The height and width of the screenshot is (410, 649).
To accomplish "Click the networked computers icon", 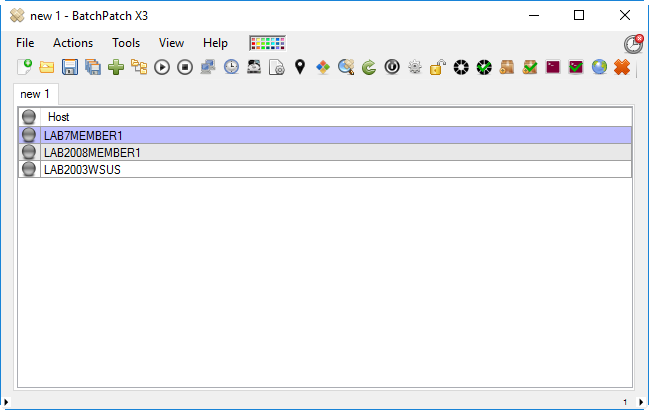I will tap(208, 67).
